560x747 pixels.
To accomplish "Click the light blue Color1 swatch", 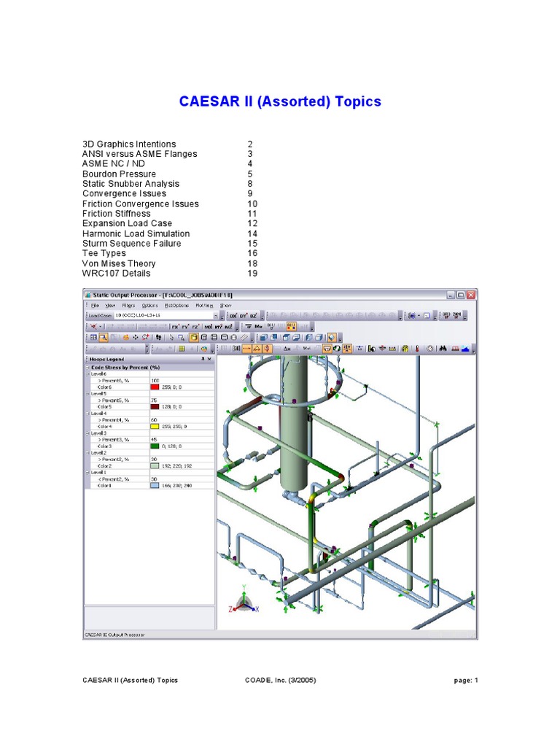I will point(155,485).
